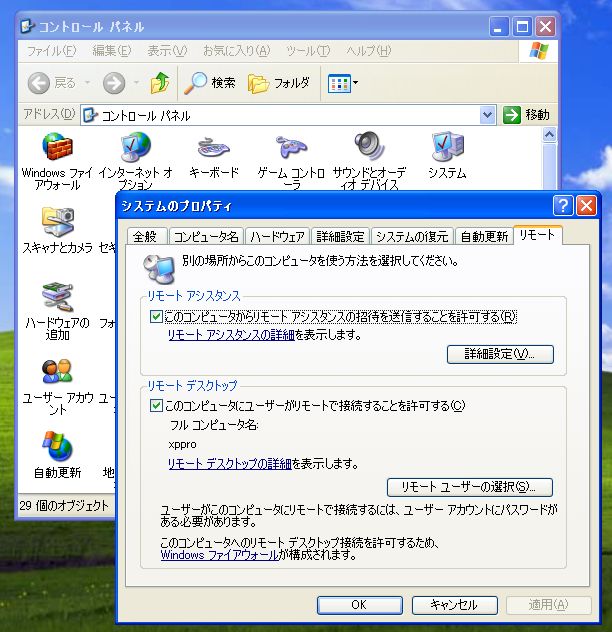Click the xppro computer name text

click(182, 445)
